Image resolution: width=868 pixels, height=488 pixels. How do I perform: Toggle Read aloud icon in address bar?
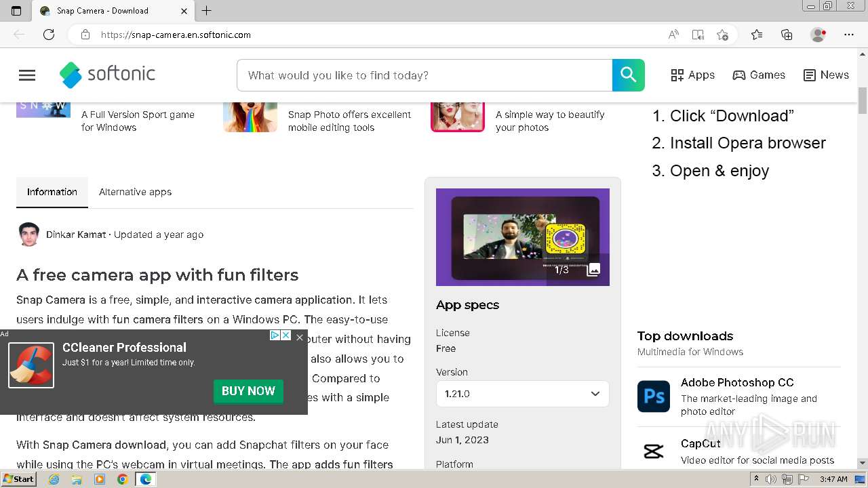(x=673, y=35)
